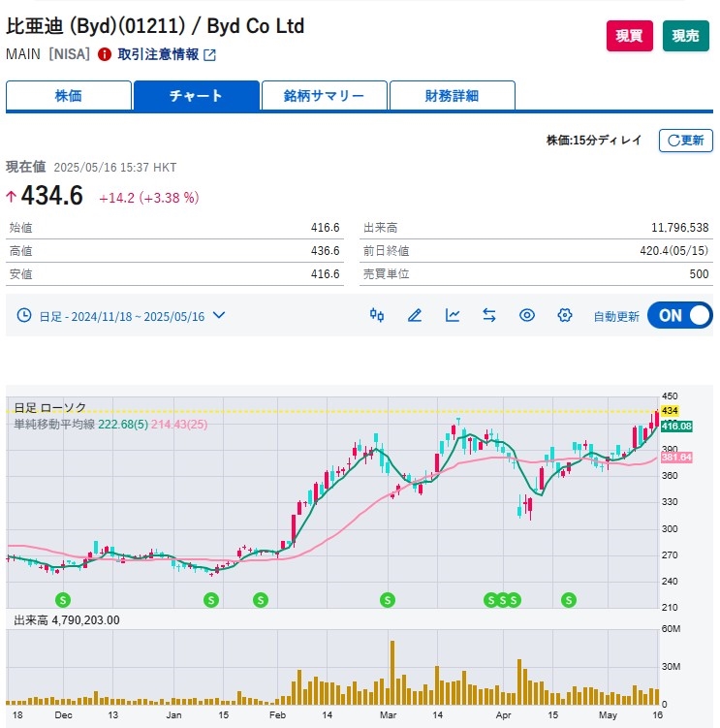Click the compare arrows icon
This screenshot has width=720, height=728.
pos(489,316)
